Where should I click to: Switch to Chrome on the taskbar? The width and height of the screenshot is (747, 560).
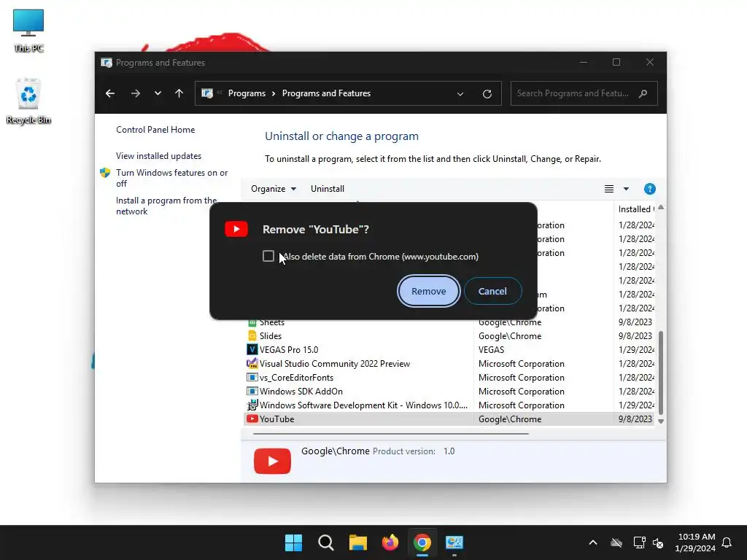422,542
